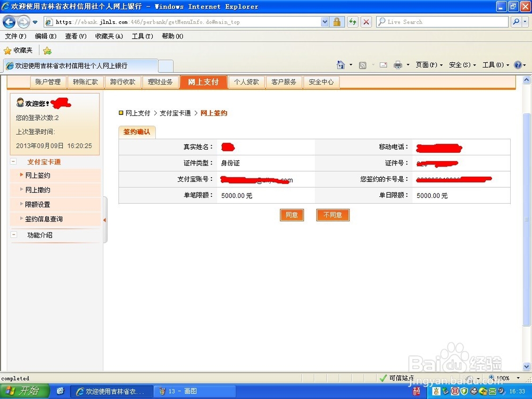Click the 可信站点 trusted site status
This screenshot has height=399, width=532.
[x=396, y=378]
